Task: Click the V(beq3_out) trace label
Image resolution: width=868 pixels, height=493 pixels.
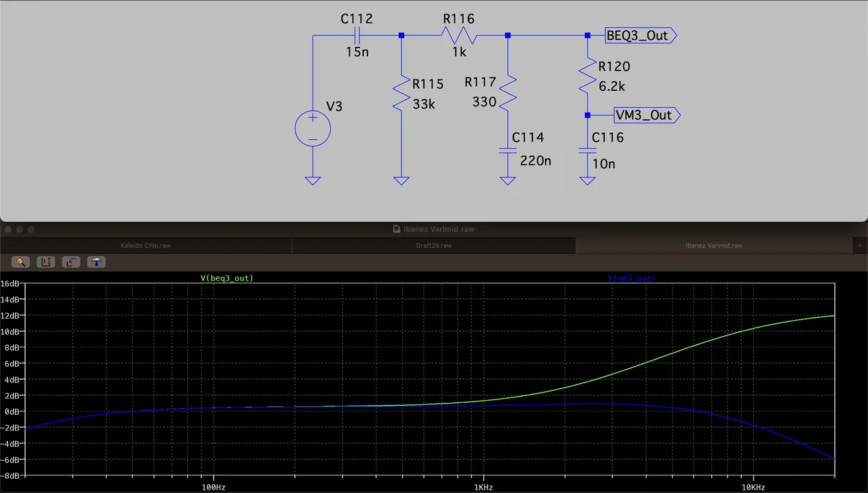Action: [x=226, y=278]
